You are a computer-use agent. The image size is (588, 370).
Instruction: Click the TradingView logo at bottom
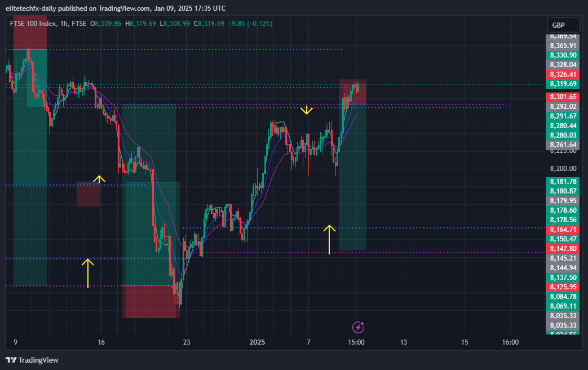point(32,360)
